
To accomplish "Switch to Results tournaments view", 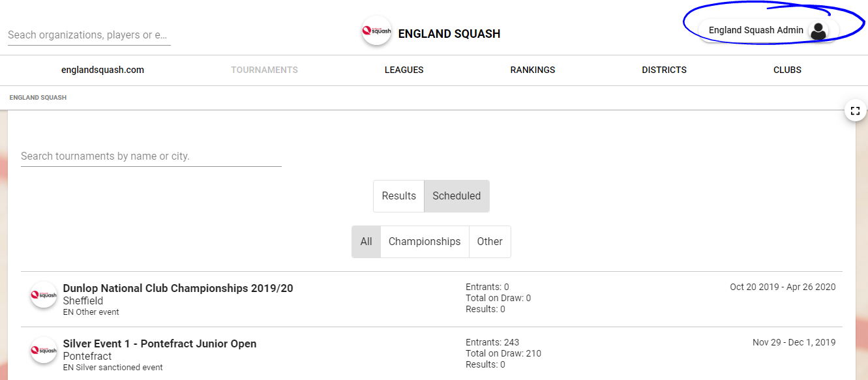I will pyautogui.click(x=398, y=196).
